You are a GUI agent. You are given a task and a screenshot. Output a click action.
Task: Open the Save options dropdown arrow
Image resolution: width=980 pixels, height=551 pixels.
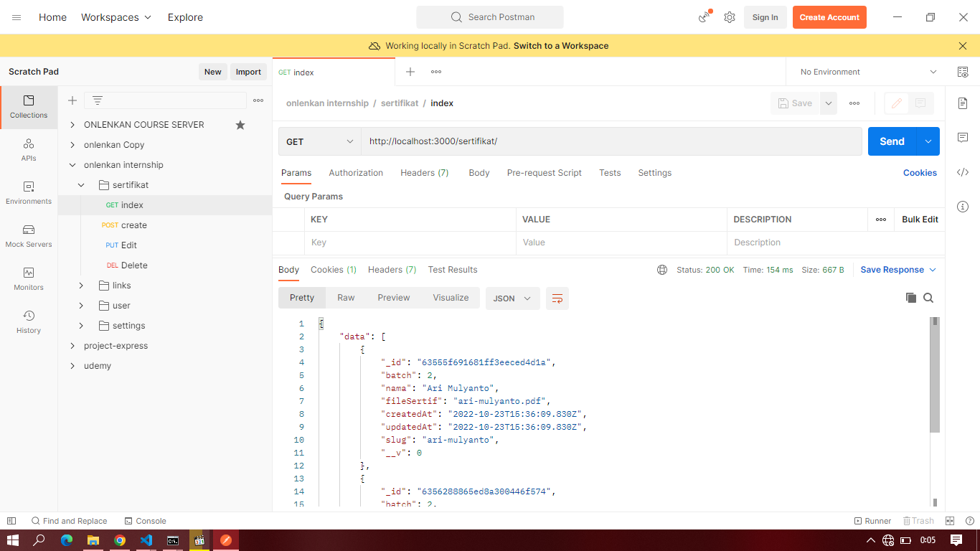(829, 103)
